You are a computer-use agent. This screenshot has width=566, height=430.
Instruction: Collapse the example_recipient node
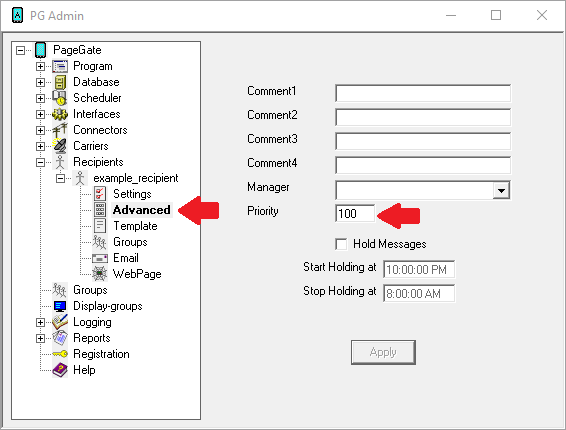pos(61,178)
